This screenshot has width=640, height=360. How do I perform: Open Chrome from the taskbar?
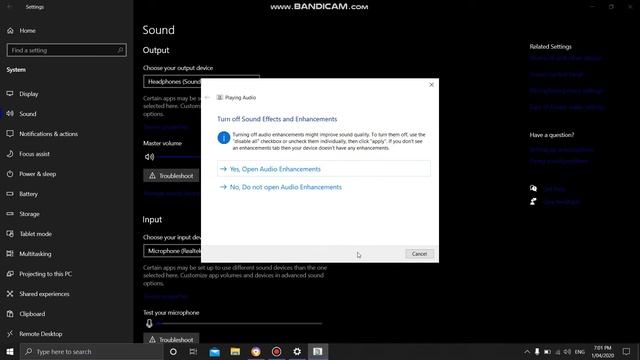point(256,351)
